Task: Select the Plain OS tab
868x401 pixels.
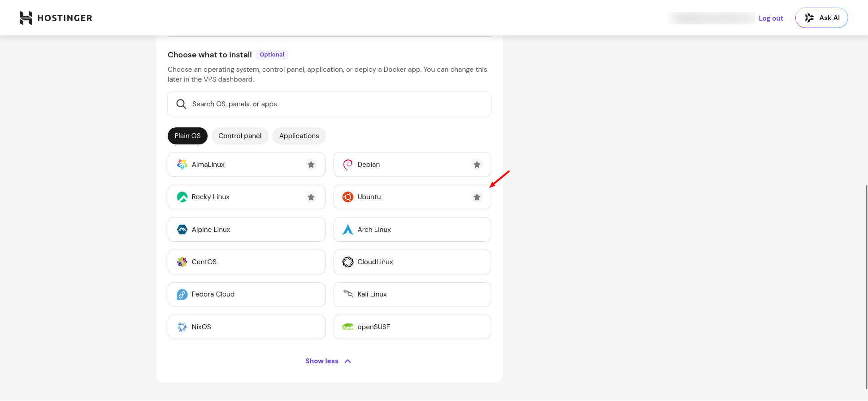Action: tap(187, 136)
